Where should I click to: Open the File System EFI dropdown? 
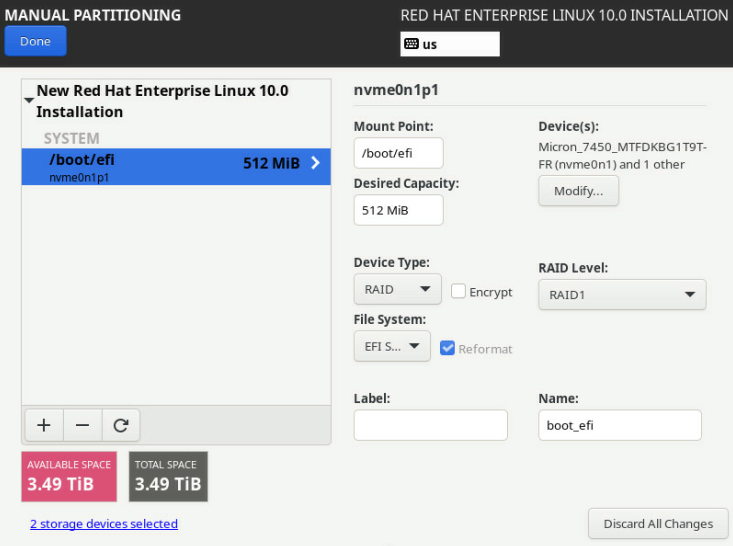click(x=392, y=346)
